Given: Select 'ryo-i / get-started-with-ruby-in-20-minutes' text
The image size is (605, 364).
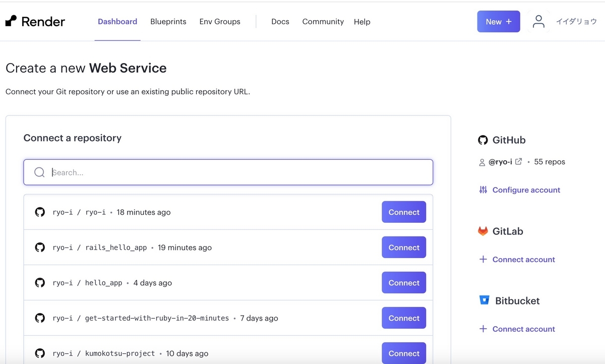Looking at the screenshot, I should pyautogui.click(x=141, y=318).
